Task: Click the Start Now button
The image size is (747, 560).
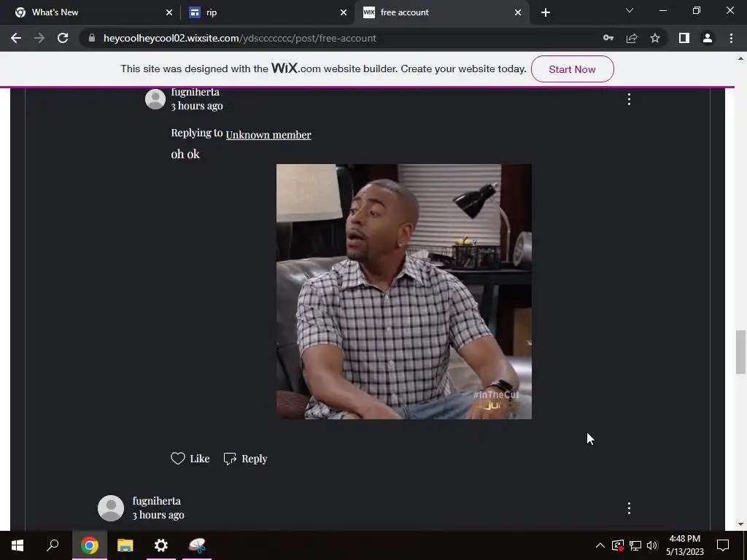Action: (572, 69)
